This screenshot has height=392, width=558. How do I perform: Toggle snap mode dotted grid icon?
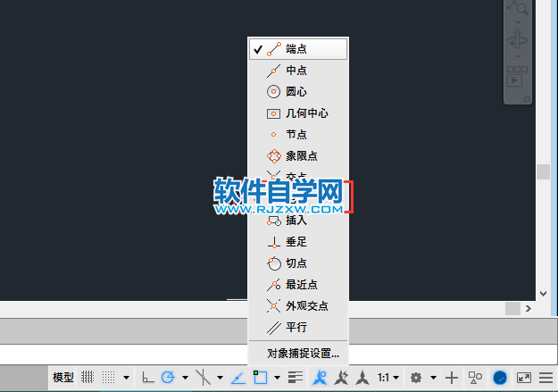coord(109,377)
